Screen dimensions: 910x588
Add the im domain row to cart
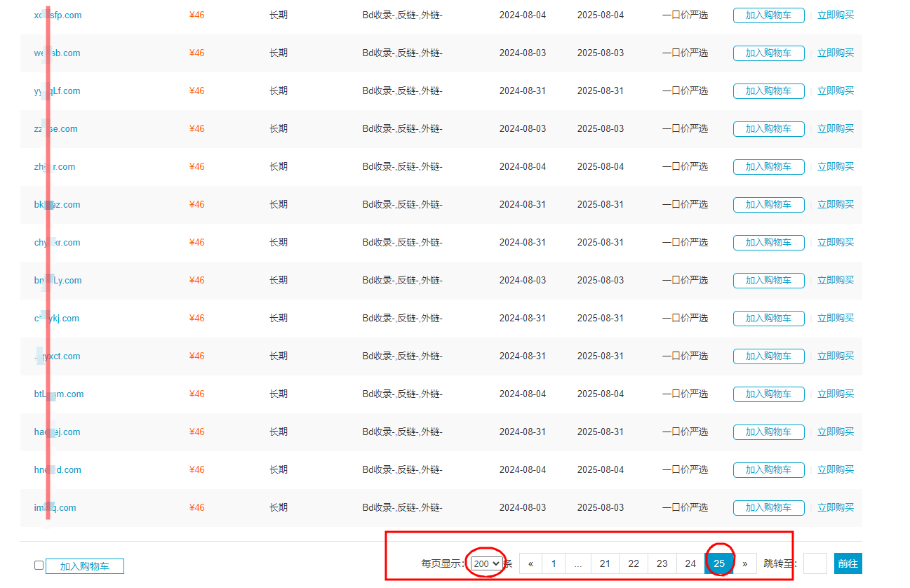768,507
